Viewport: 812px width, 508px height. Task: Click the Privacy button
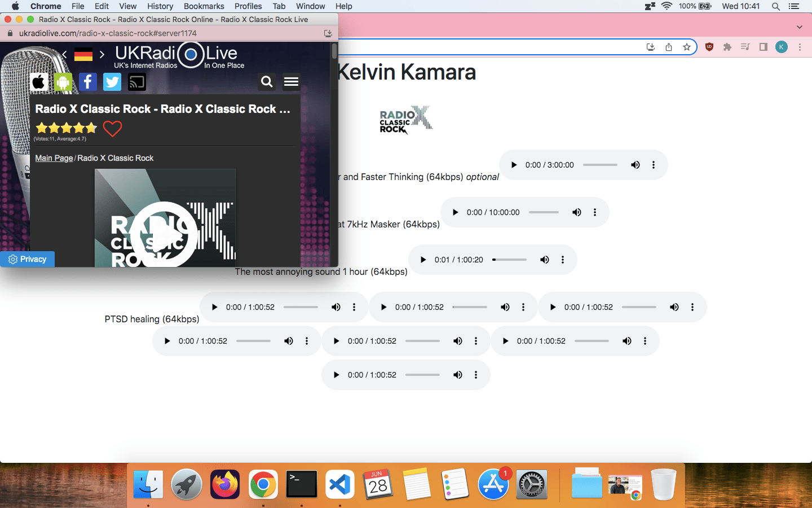27,259
